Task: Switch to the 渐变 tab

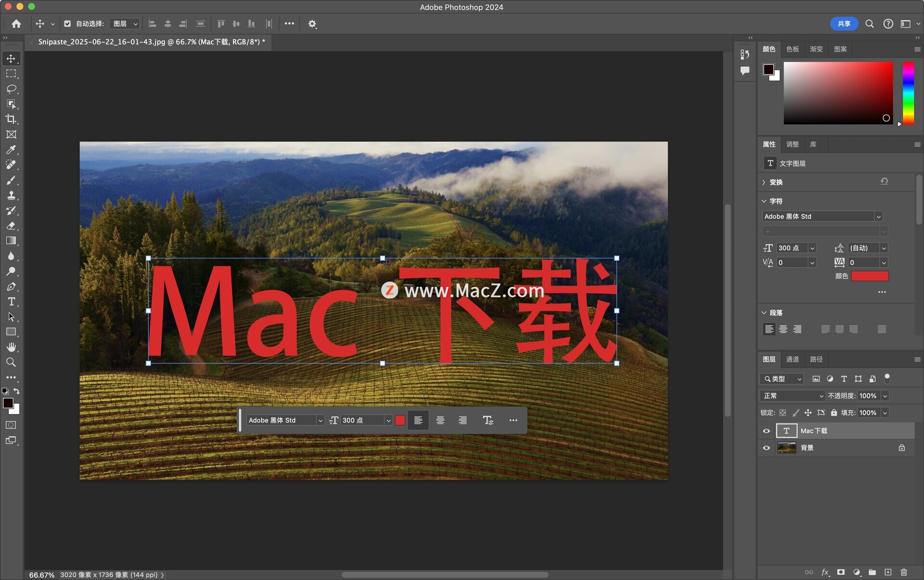Action: 816,49
